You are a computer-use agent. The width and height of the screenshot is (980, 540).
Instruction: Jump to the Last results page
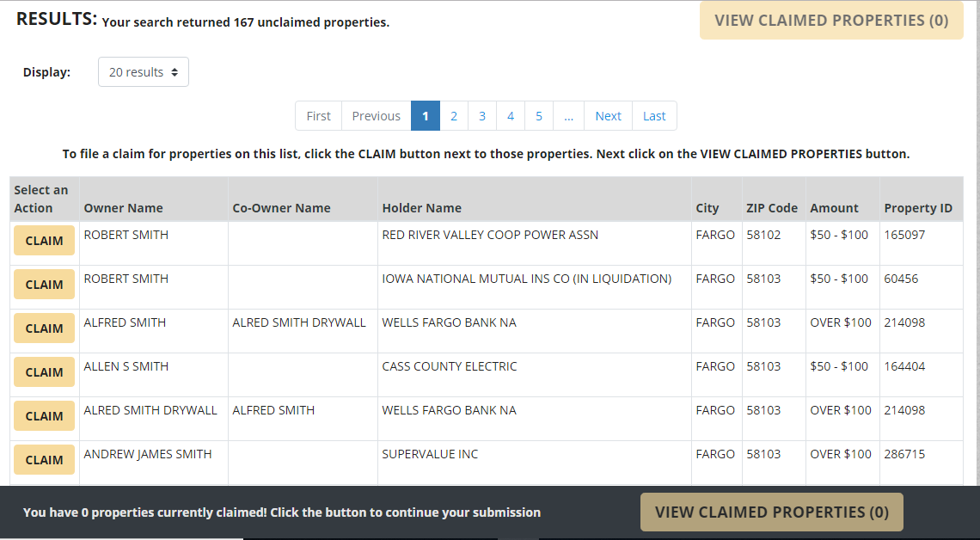point(654,115)
